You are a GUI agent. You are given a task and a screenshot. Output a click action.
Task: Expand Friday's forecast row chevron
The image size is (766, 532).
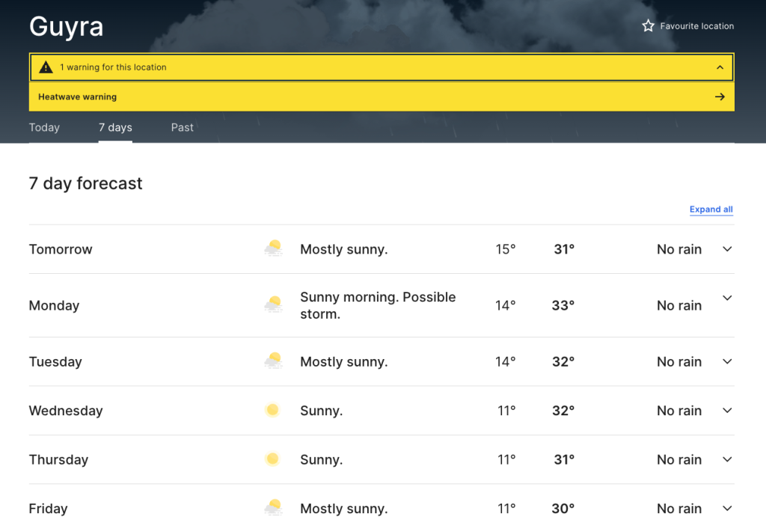(727, 509)
